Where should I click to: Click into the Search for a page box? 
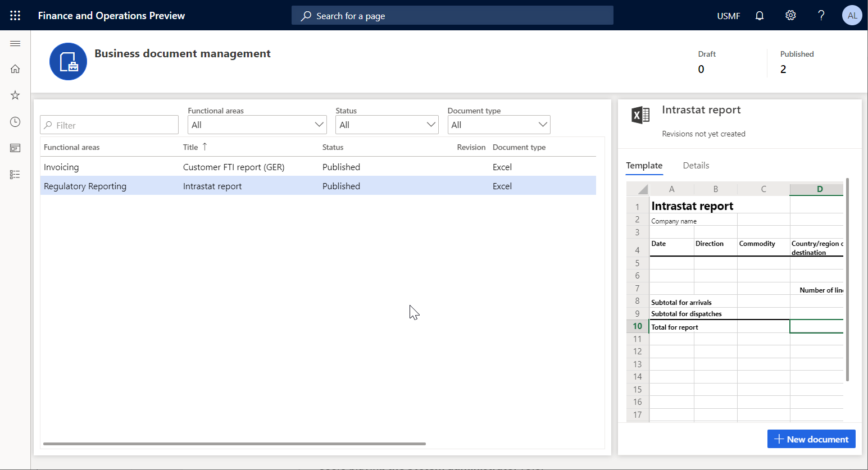click(452, 16)
